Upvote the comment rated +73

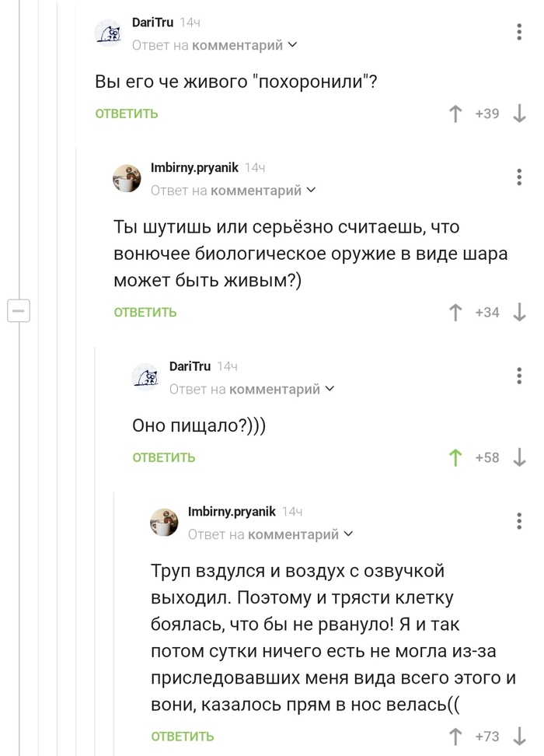click(456, 736)
